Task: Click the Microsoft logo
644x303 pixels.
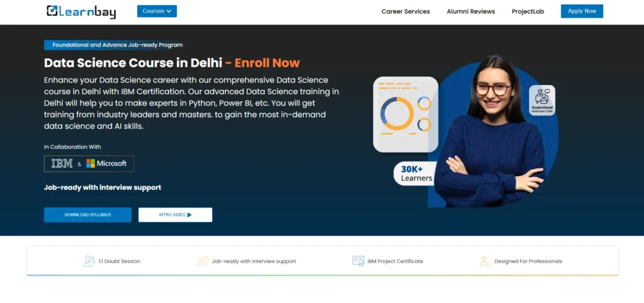Action: [x=106, y=163]
